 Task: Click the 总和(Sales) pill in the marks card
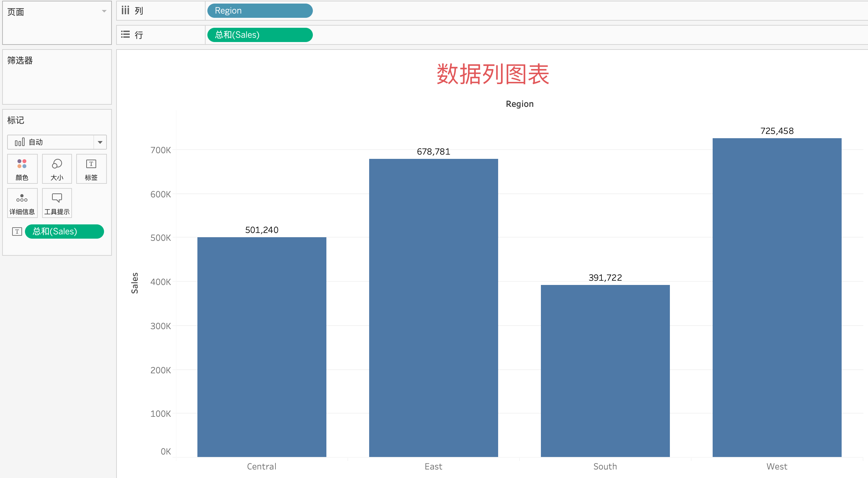point(64,232)
